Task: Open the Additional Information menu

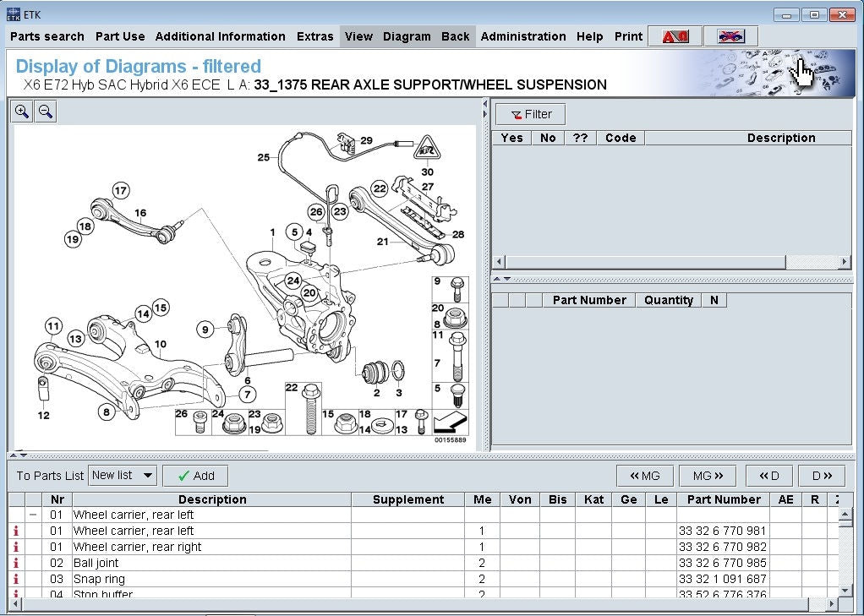Action: (220, 36)
